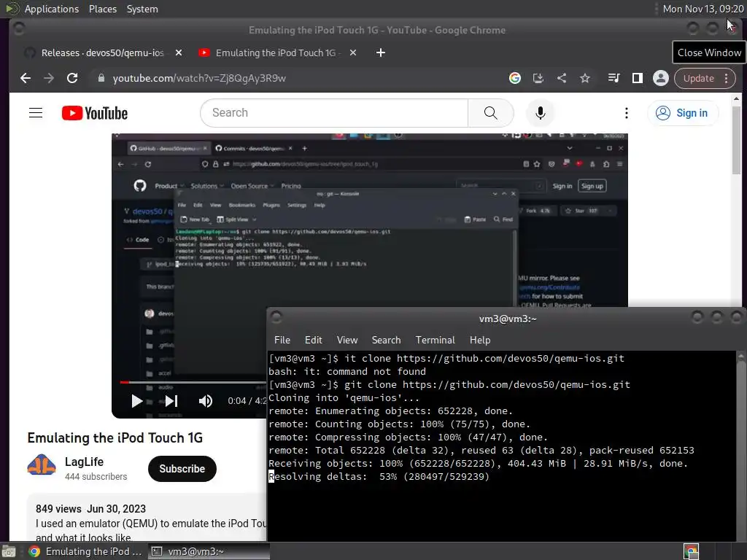Share this page via share icon
Screen dimensions: 747x560
562,78
